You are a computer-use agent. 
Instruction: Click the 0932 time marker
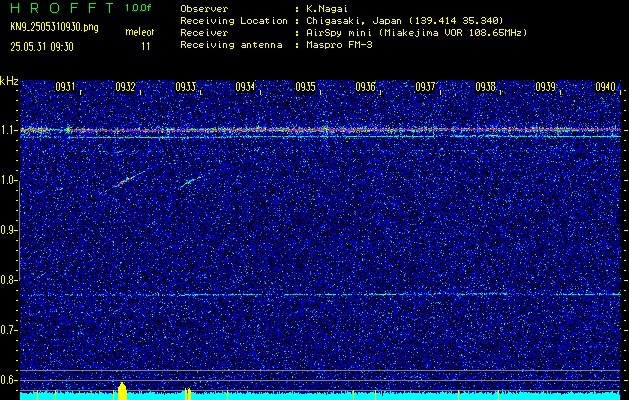(x=125, y=87)
